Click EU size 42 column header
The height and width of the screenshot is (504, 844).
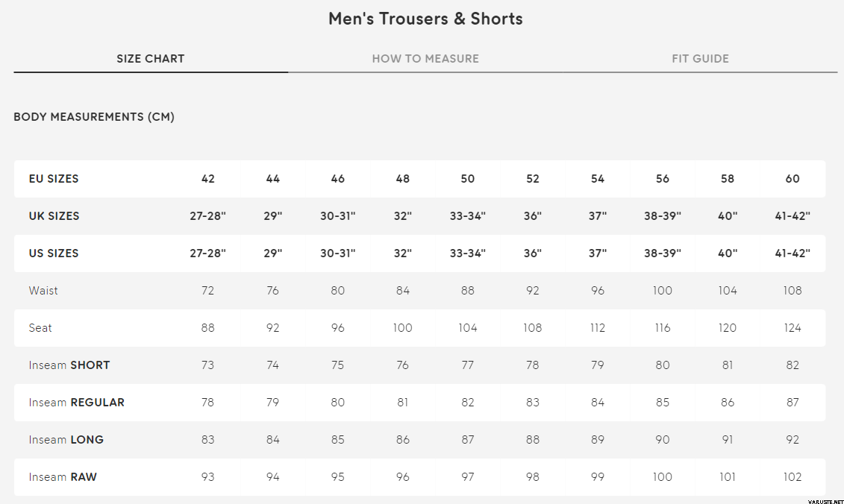click(208, 179)
